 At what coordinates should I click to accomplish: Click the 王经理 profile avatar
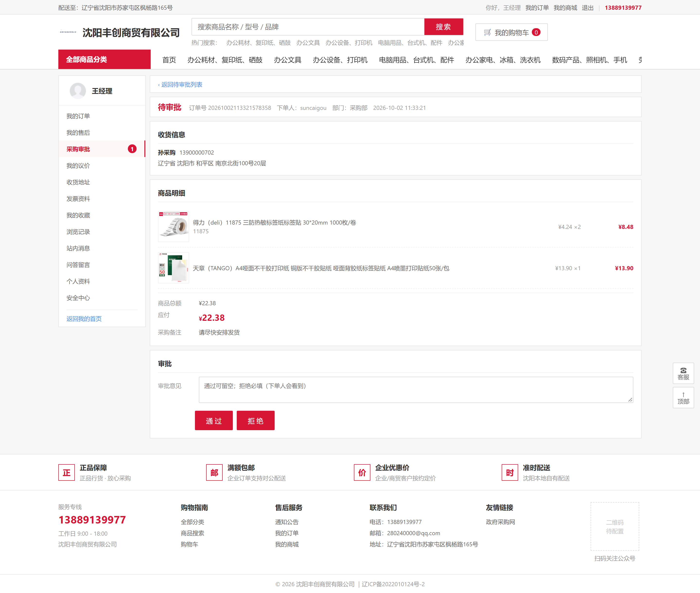coord(78,91)
